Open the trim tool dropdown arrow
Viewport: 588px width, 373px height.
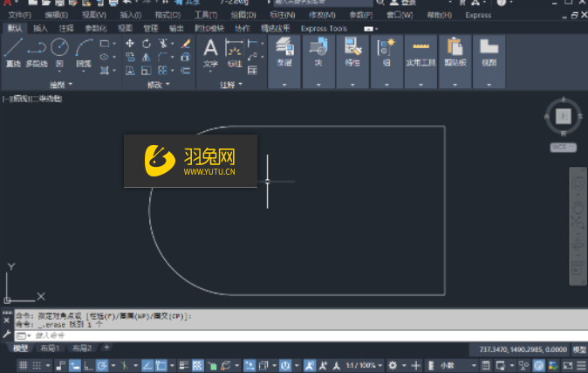pyautogui.click(x=172, y=44)
